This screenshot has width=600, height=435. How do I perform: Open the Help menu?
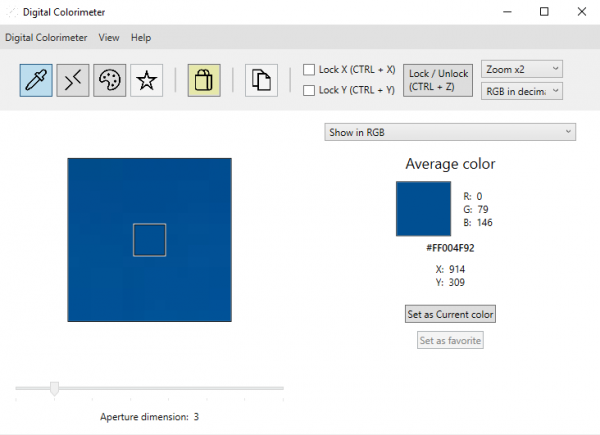tap(141, 37)
